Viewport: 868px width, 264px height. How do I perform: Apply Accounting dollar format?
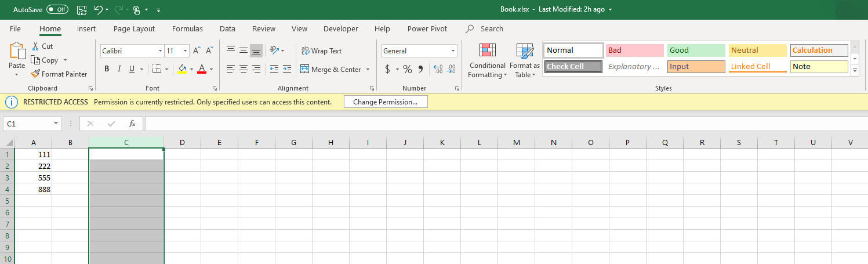click(387, 69)
